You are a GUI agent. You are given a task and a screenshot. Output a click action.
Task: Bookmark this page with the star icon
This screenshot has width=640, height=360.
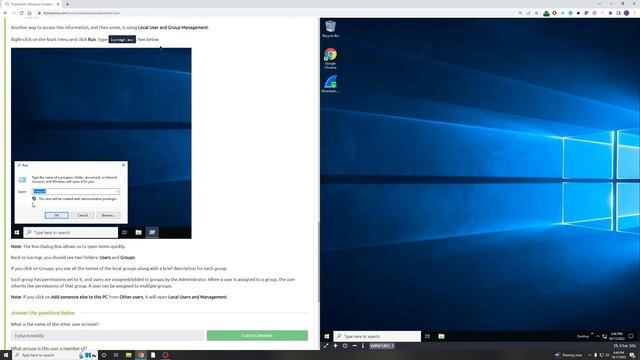point(536,13)
